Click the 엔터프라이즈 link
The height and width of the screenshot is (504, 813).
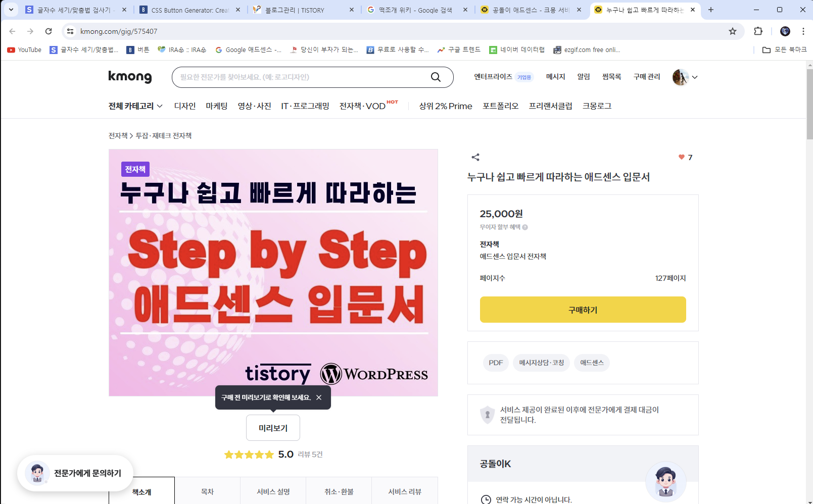(x=493, y=77)
